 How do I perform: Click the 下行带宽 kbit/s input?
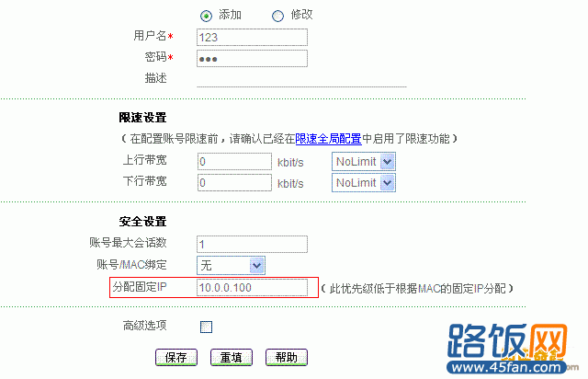click(x=234, y=182)
